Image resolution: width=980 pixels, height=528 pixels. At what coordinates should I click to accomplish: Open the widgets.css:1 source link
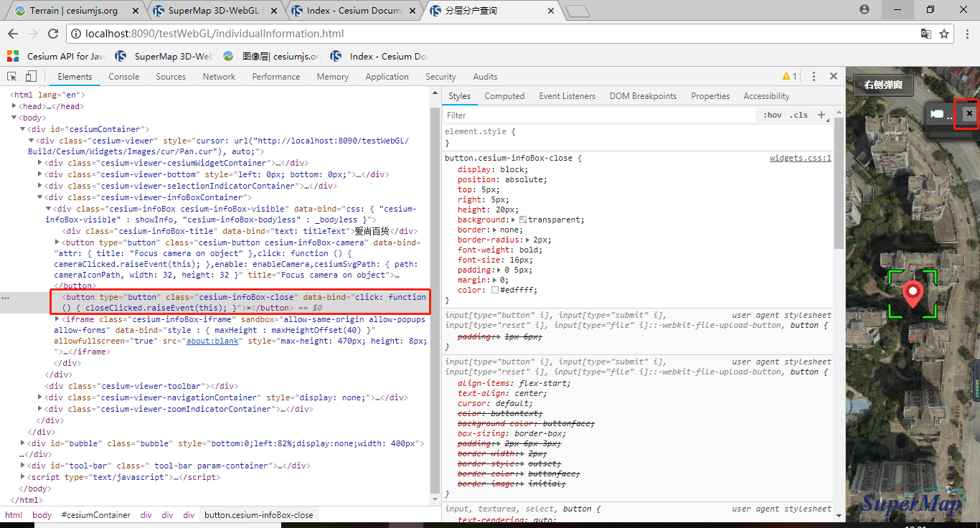tap(801, 158)
